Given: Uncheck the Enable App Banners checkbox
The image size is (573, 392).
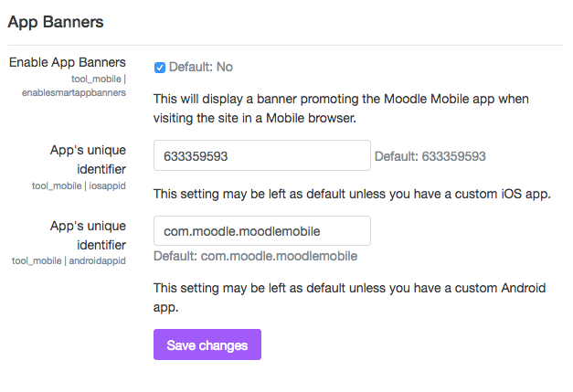Looking at the screenshot, I should pos(160,68).
